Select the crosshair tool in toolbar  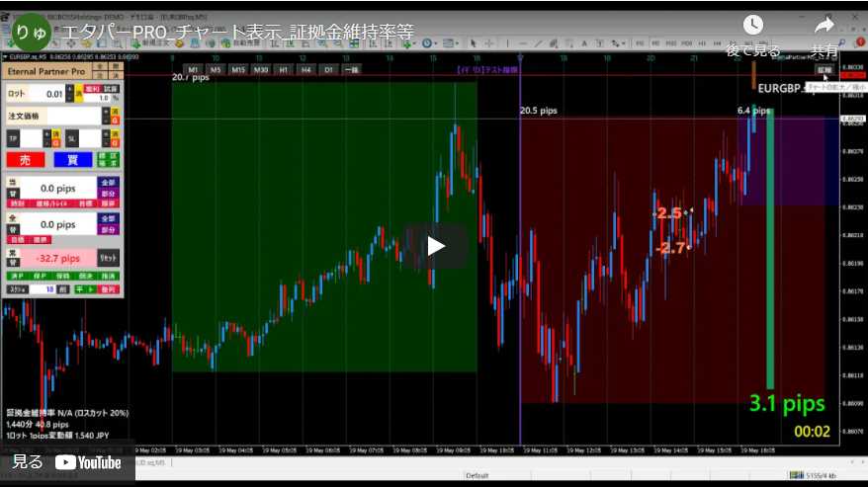(488, 43)
